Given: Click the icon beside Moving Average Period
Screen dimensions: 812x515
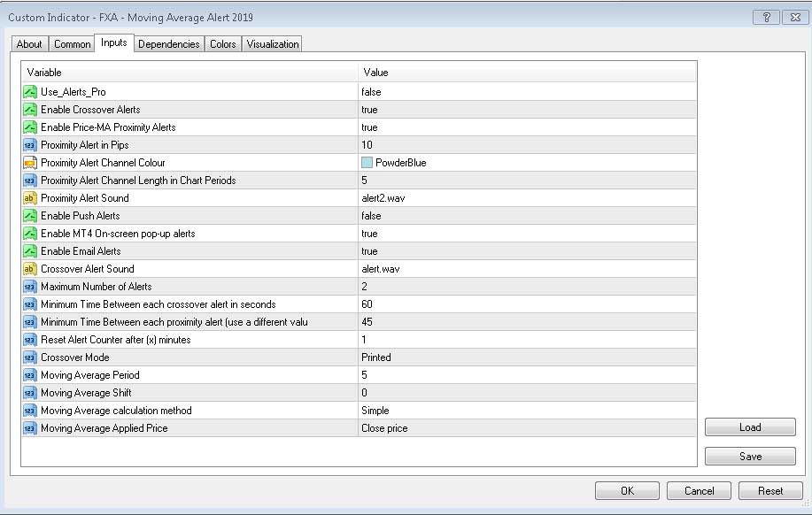Looking at the screenshot, I should coord(30,375).
